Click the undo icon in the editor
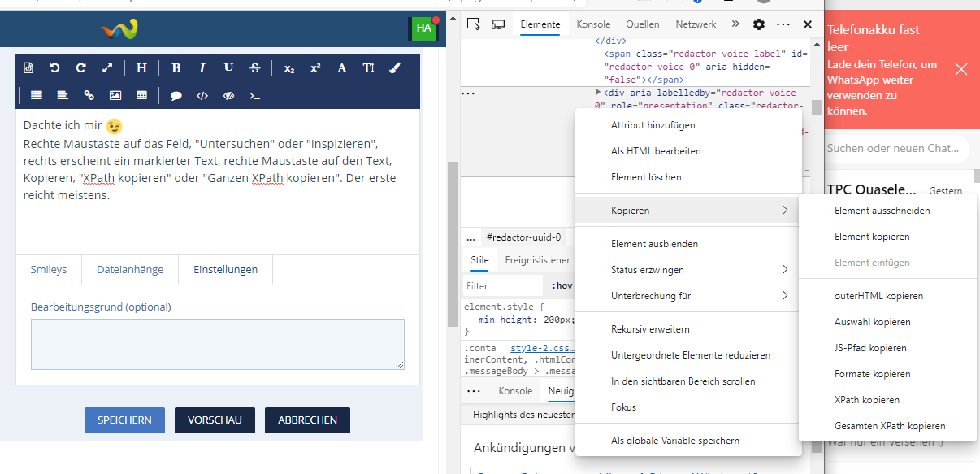This screenshot has height=474, width=980. (54, 68)
